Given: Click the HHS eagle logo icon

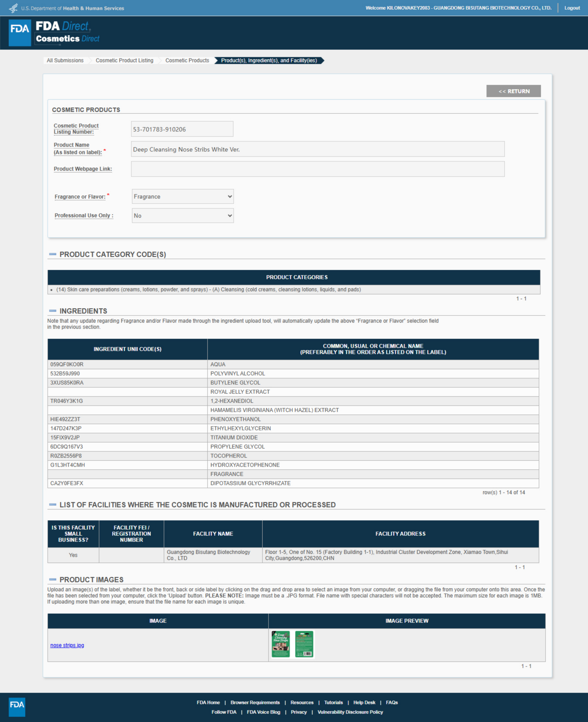Looking at the screenshot, I should (x=13, y=8).
